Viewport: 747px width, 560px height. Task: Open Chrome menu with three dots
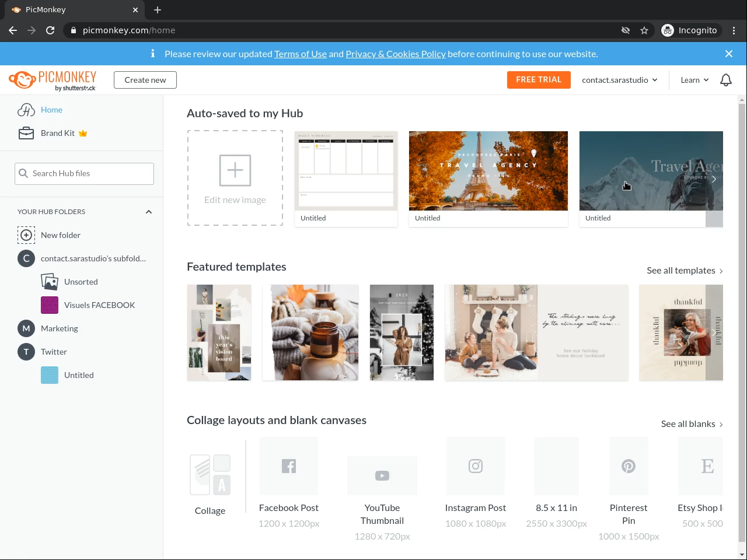click(x=734, y=30)
